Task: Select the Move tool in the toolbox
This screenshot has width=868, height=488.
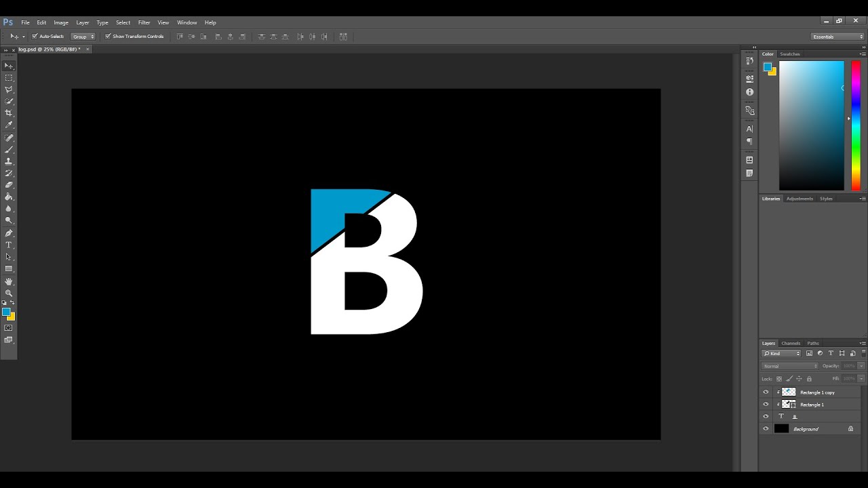Action: pyautogui.click(x=9, y=66)
